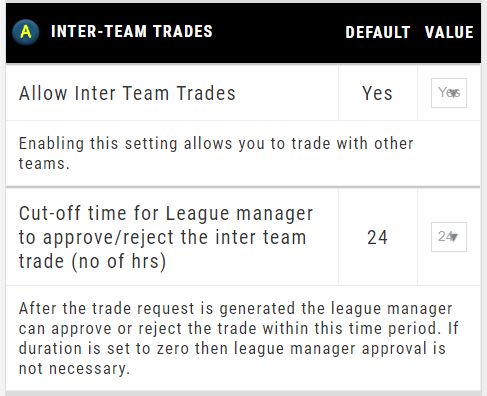Click the round 'A' badge icon
This screenshot has height=396, width=487.
click(x=26, y=32)
